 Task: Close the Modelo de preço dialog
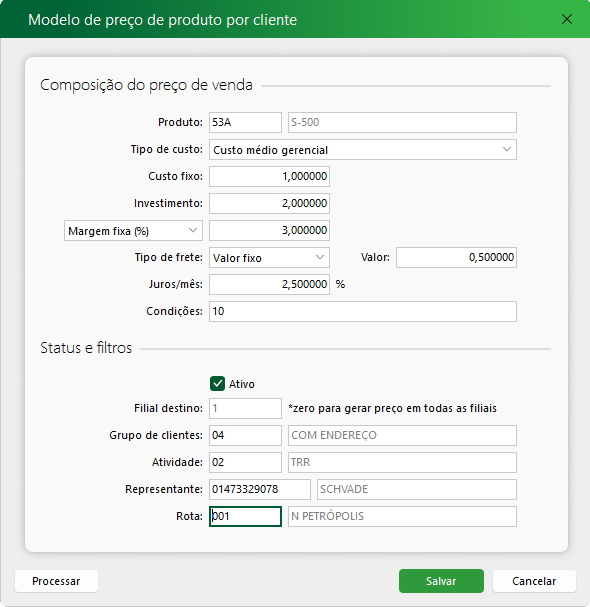click(x=567, y=19)
